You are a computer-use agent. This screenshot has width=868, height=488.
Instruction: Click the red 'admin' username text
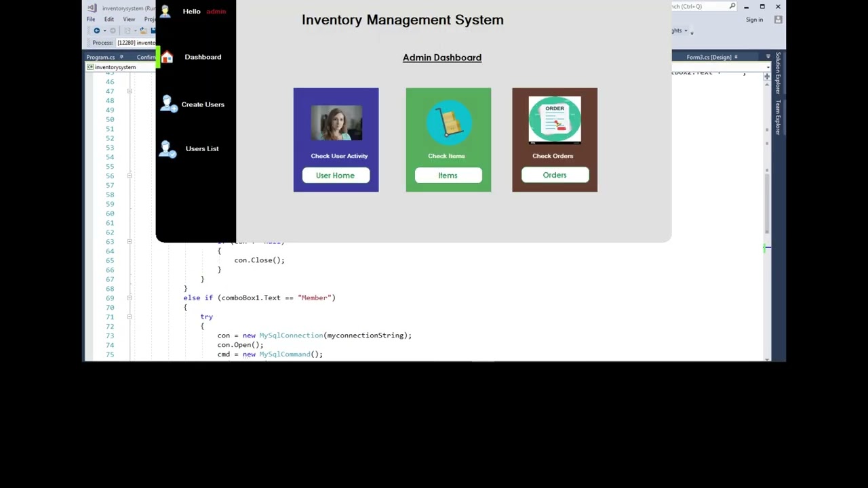[216, 12]
